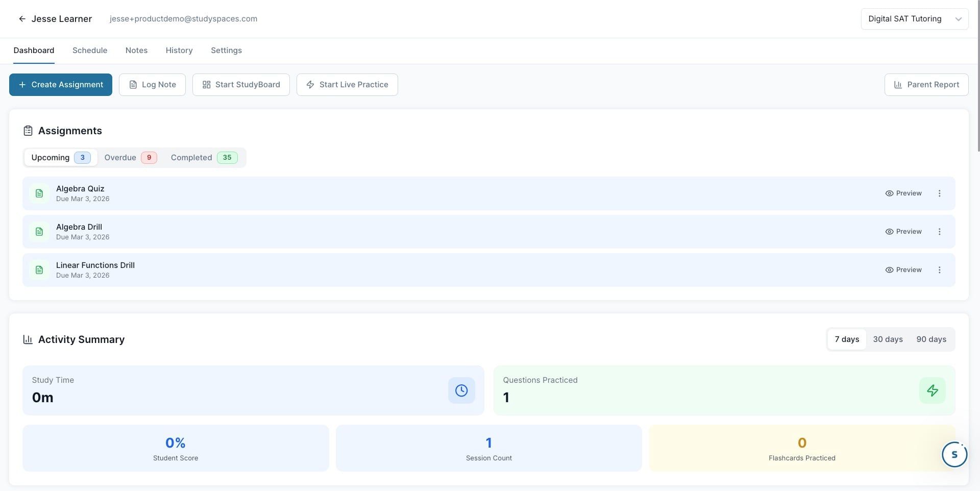Image resolution: width=980 pixels, height=491 pixels.
Task: Preview the Algebra Quiz assignment
Action: coord(903,193)
